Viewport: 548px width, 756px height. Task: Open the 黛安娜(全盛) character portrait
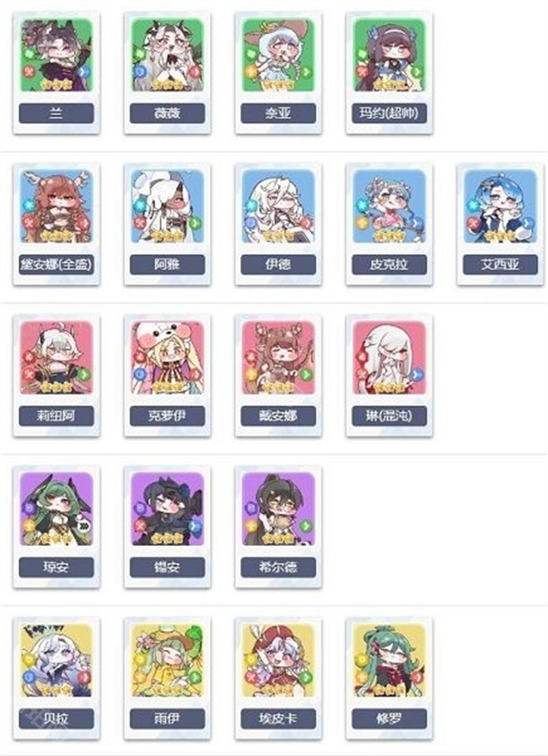(57, 207)
